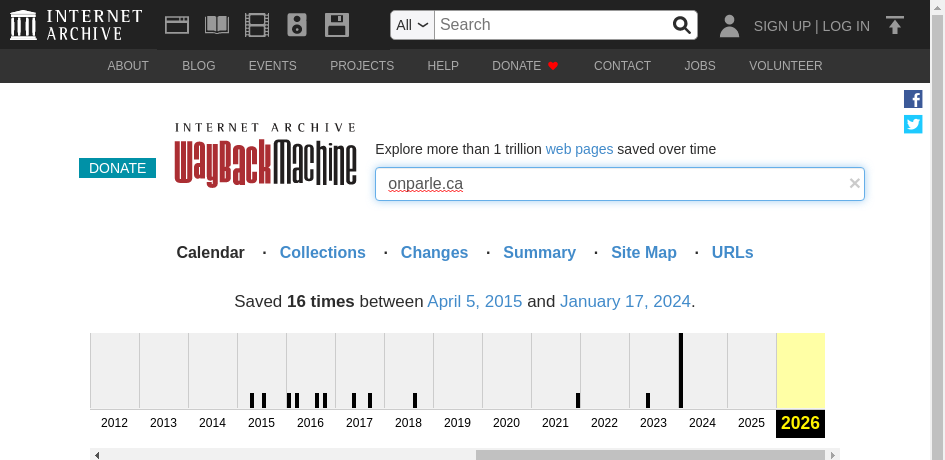
Task: Select year 2013 on the timeline
Action: (x=163, y=423)
